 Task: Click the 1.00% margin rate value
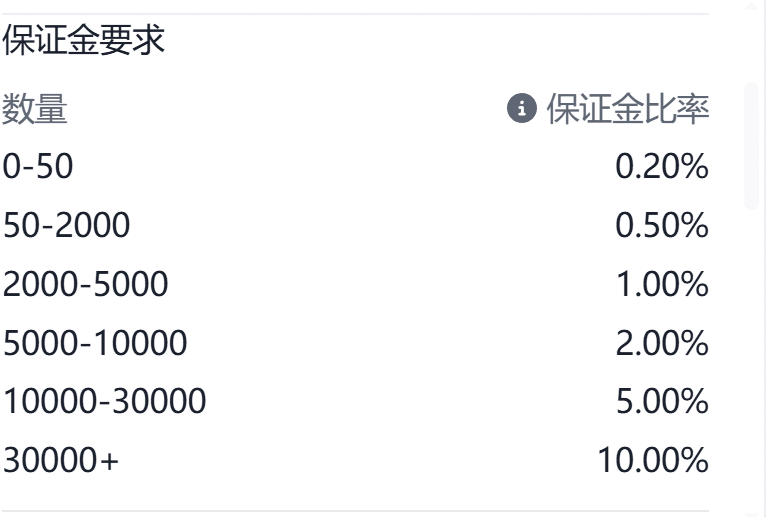[661, 284]
